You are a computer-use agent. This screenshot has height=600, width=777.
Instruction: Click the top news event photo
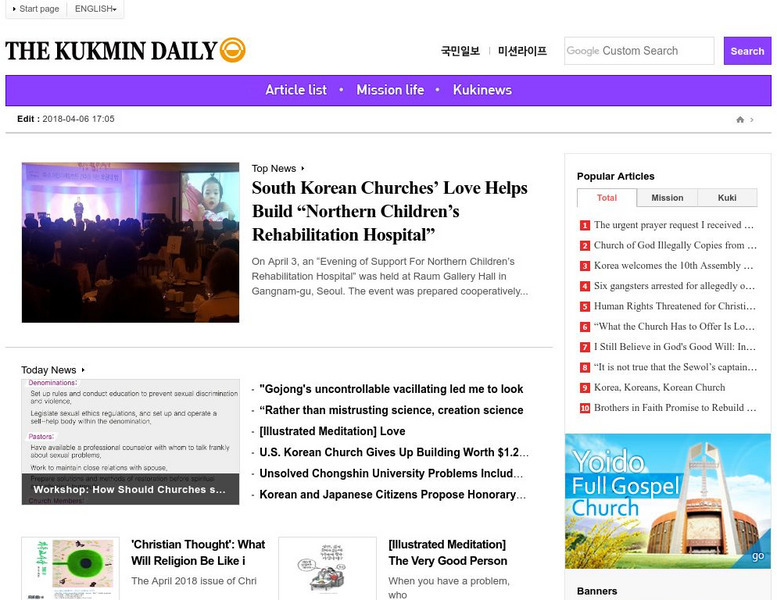130,242
